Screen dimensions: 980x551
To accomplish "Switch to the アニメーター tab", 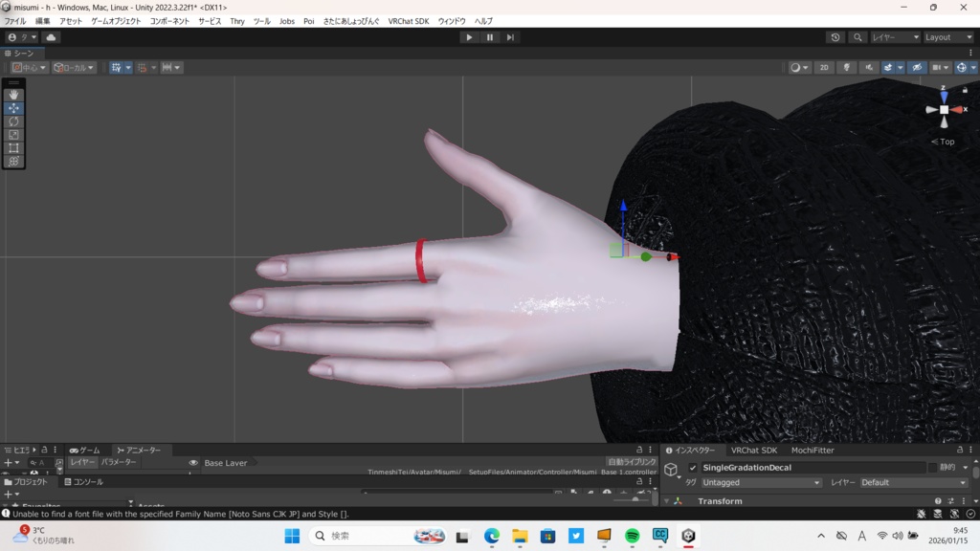I will (x=139, y=450).
